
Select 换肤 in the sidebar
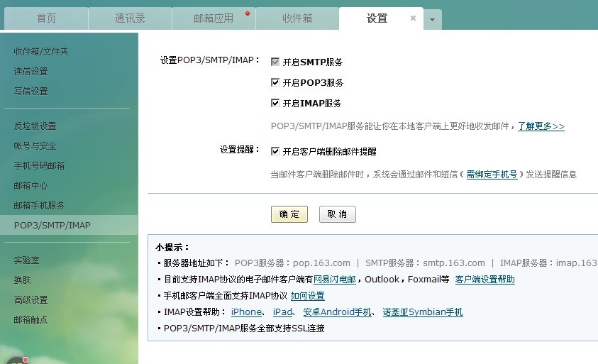tap(22, 280)
